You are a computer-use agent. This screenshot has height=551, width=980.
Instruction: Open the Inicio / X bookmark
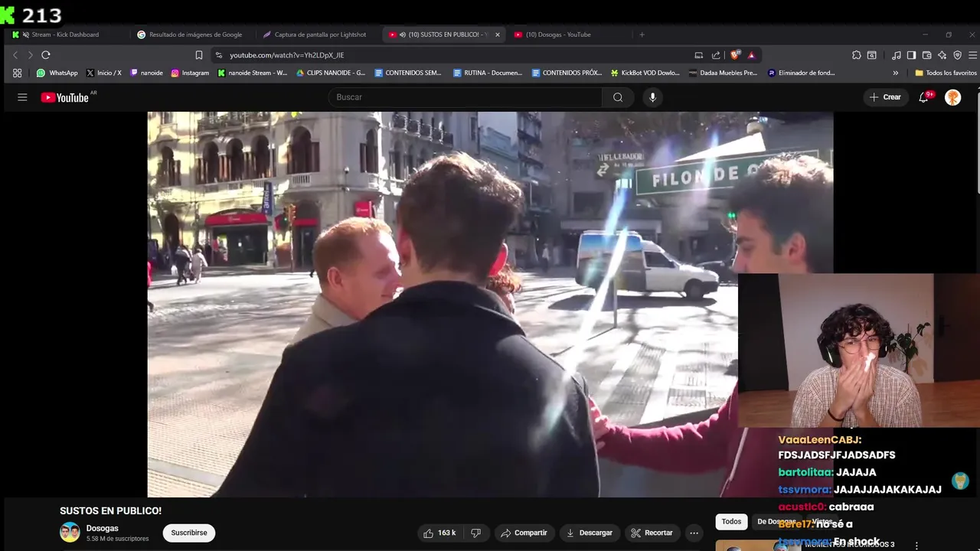click(x=103, y=73)
